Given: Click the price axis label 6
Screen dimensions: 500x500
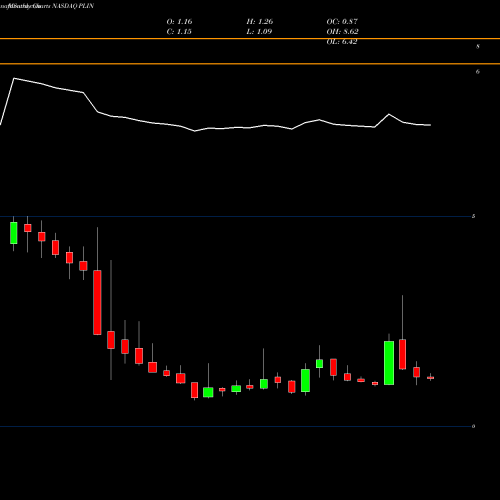Looking at the screenshot, I should click(x=478, y=72).
